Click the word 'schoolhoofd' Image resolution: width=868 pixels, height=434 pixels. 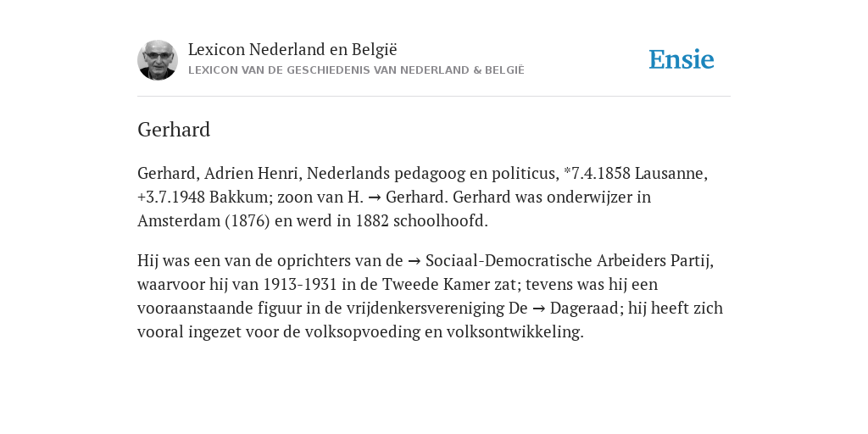click(438, 221)
